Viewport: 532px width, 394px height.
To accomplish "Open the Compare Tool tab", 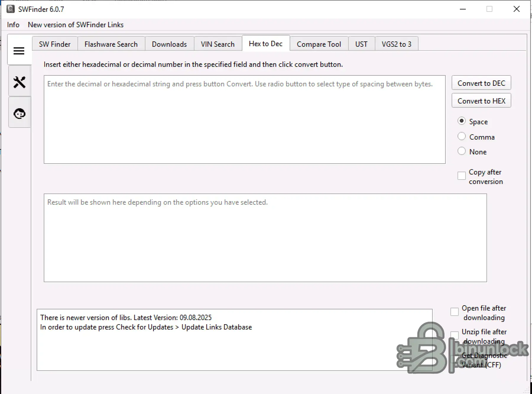I will click(x=319, y=44).
